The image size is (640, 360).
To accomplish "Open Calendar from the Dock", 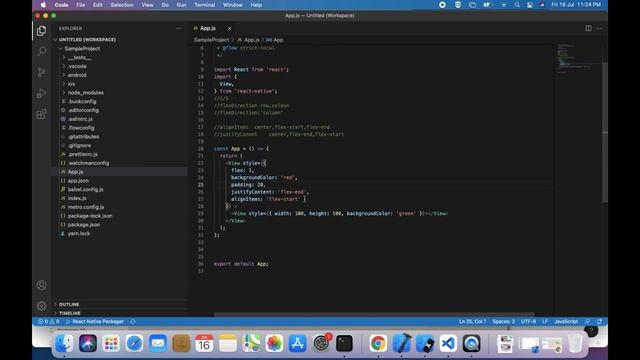I will click(x=204, y=343).
